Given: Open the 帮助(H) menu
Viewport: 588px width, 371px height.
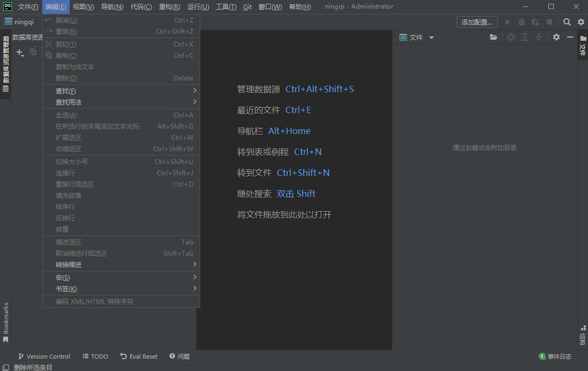Looking at the screenshot, I should 300,7.
